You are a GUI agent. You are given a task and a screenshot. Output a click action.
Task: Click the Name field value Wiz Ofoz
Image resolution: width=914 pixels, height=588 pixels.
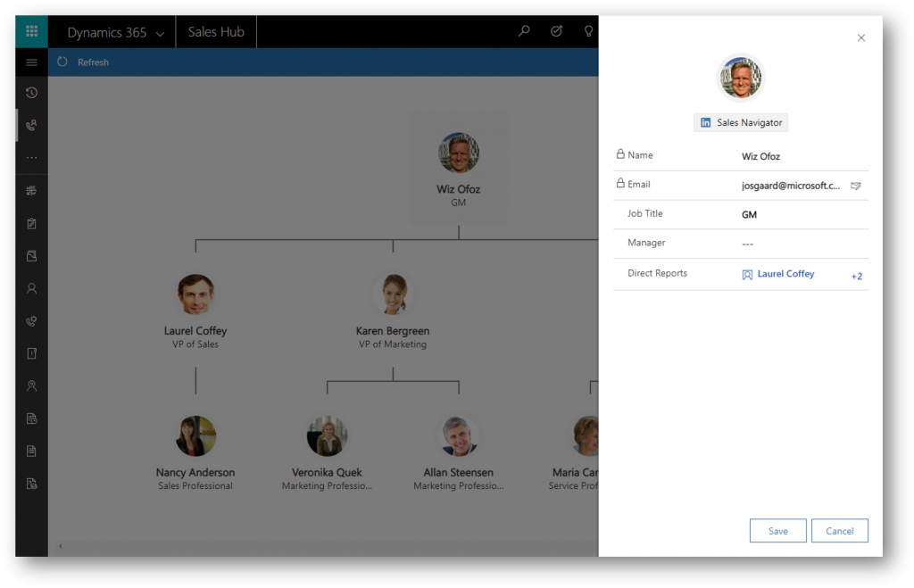pyautogui.click(x=760, y=156)
